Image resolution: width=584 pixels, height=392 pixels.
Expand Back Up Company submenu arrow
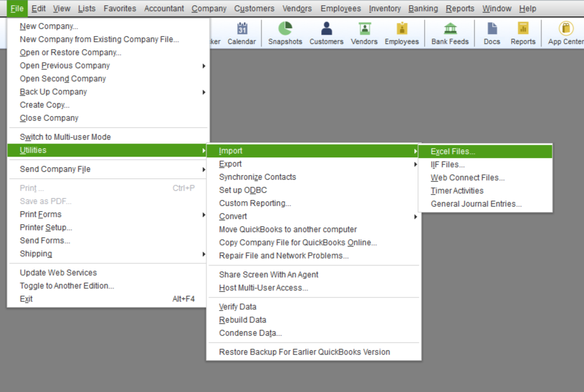(204, 92)
